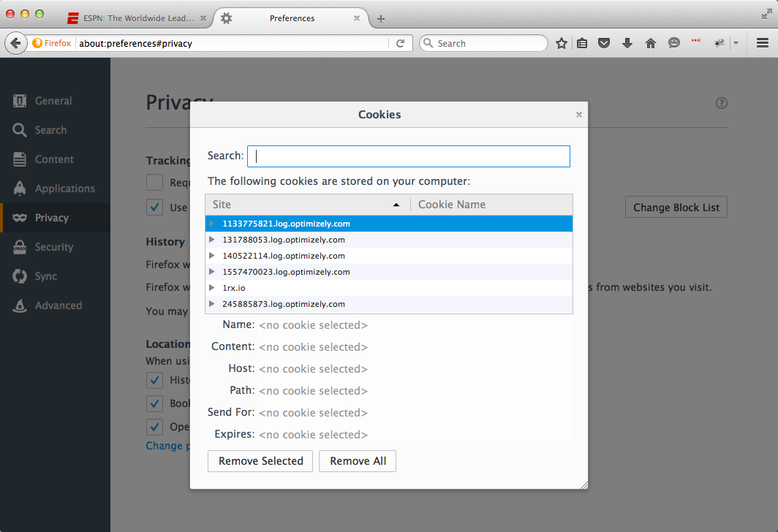Select 131788053.log.optimizely.com in the list
This screenshot has width=778, height=532.
click(x=389, y=240)
